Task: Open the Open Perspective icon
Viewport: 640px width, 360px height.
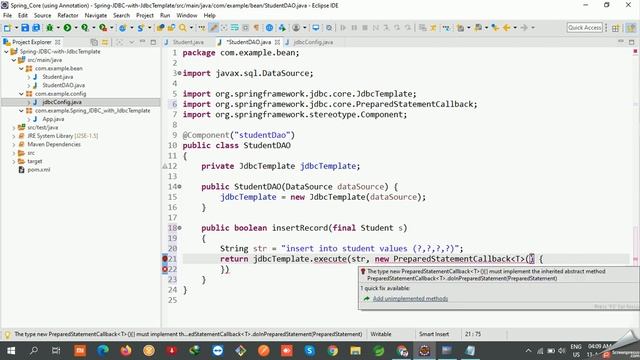Action: [616, 28]
